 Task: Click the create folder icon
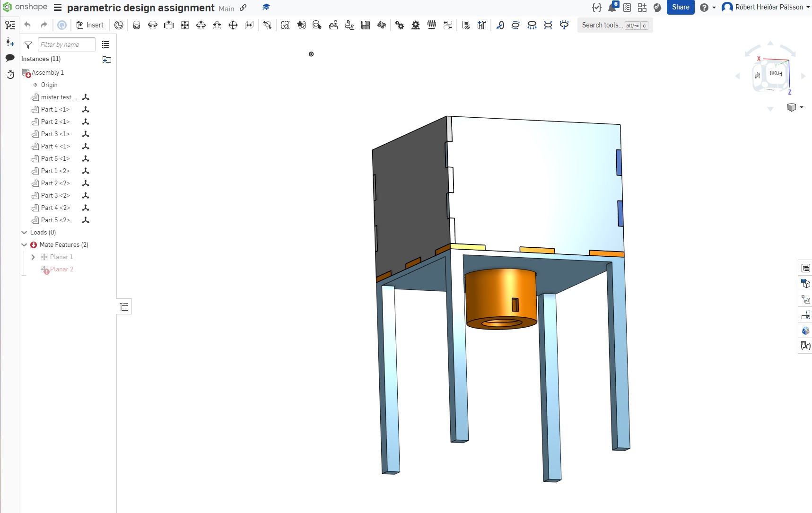click(x=107, y=60)
